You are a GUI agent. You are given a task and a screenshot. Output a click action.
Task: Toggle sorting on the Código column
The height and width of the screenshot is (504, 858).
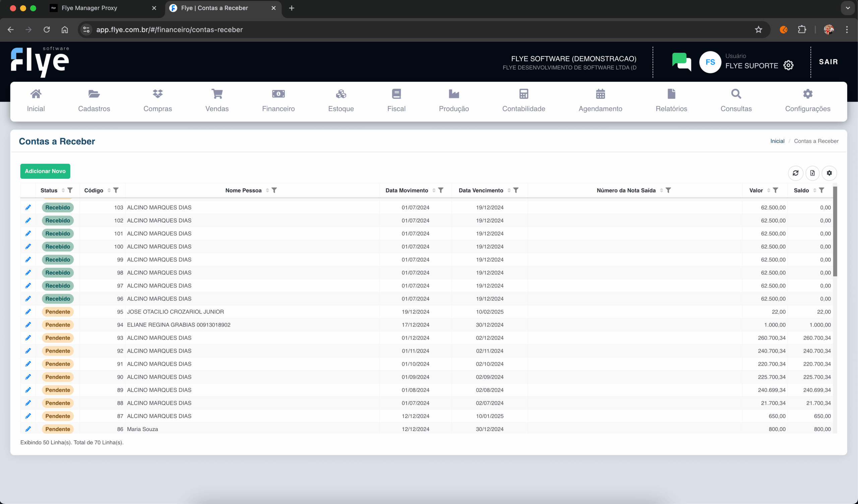click(109, 190)
